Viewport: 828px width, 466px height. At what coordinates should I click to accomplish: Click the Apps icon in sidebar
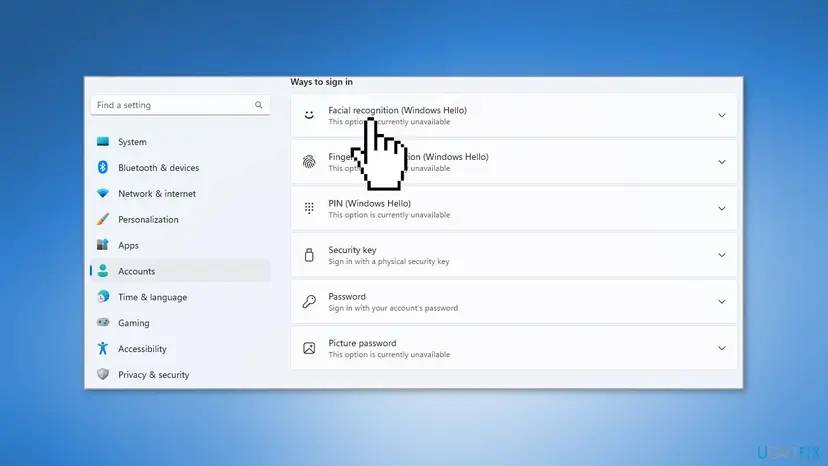(x=103, y=245)
